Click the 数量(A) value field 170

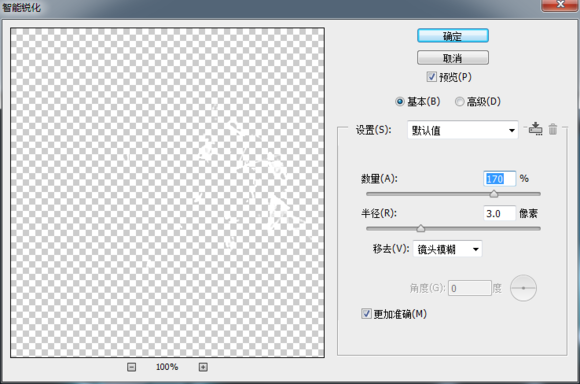tap(499, 179)
